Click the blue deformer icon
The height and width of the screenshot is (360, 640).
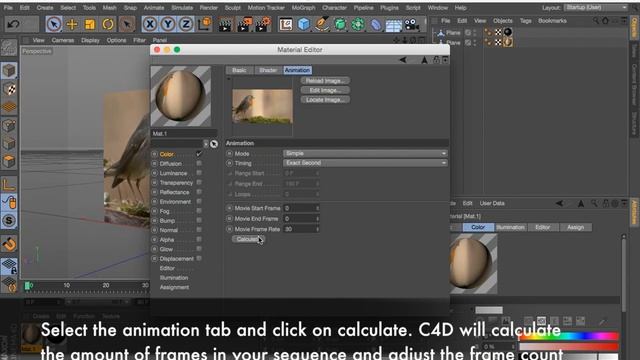tap(376, 25)
